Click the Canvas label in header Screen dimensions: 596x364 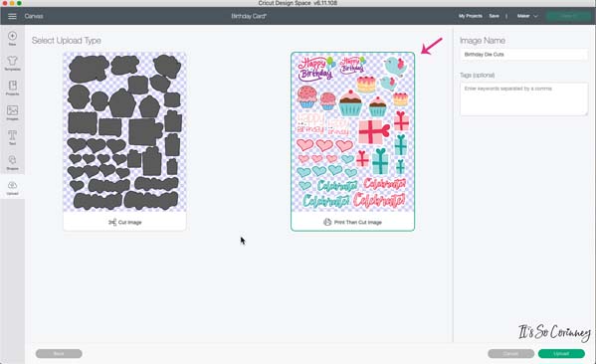click(x=34, y=16)
